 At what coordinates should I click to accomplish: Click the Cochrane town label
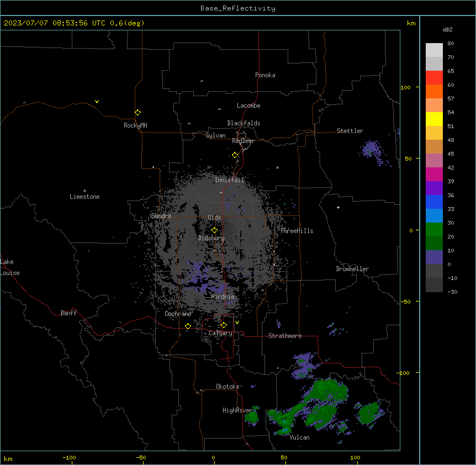[178, 314]
